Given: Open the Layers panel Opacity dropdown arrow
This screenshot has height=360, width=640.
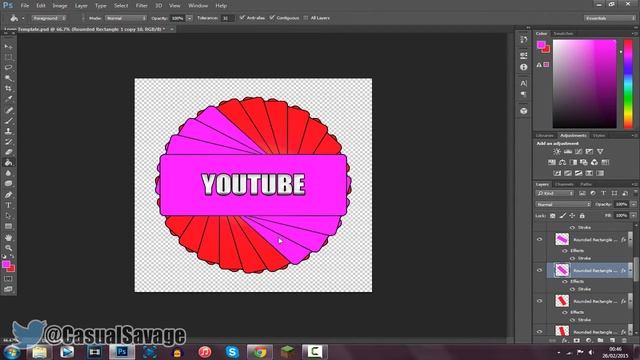Looking at the screenshot, I should [633, 204].
